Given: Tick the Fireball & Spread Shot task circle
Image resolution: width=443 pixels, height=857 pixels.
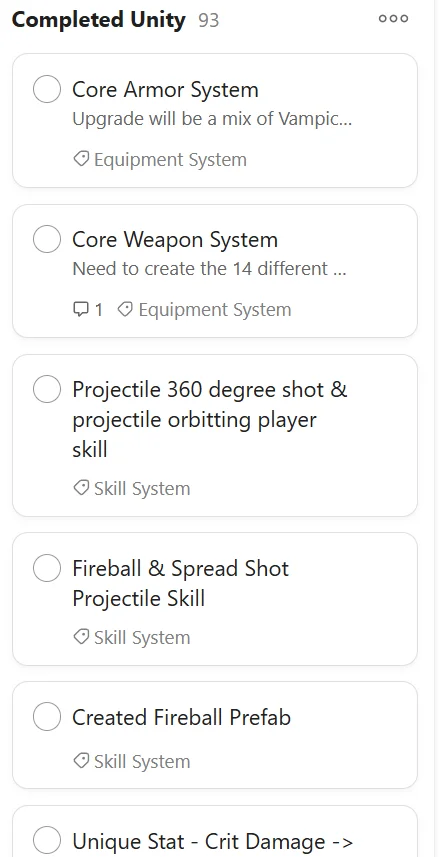Looking at the screenshot, I should [47, 568].
